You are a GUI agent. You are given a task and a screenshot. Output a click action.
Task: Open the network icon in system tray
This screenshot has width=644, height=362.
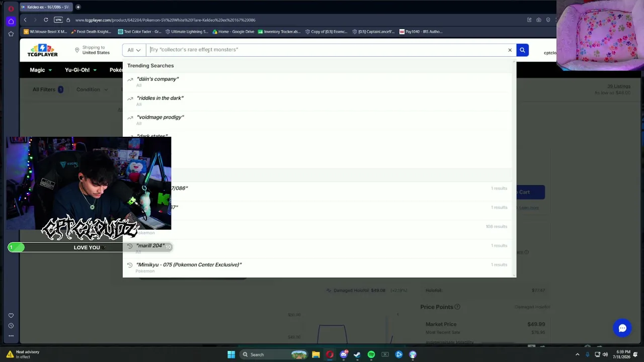point(597,354)
